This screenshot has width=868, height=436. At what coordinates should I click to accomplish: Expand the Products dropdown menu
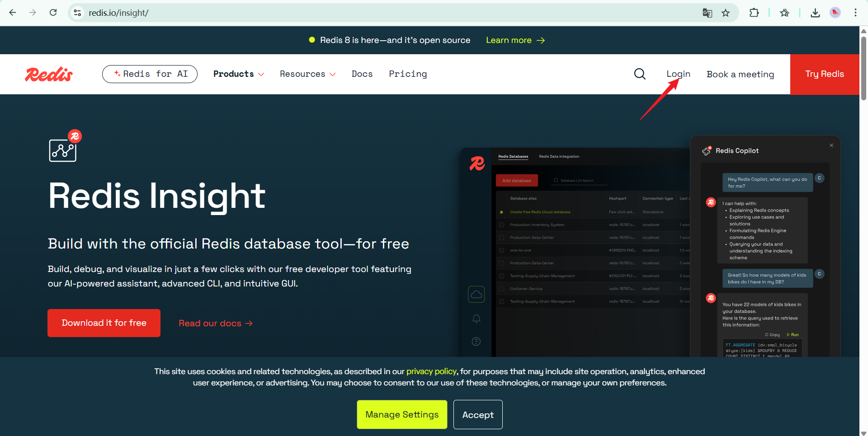coord(239,74)
